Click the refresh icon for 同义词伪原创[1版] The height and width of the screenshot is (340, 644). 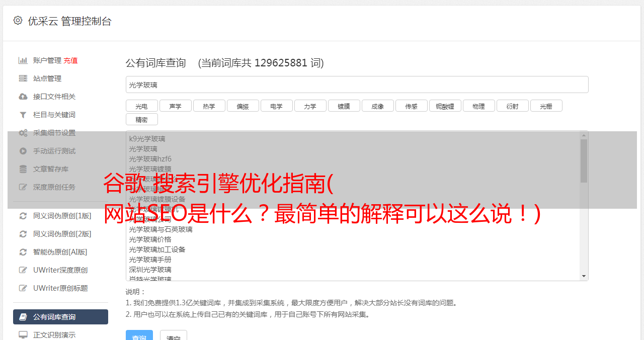click(23, 216)
